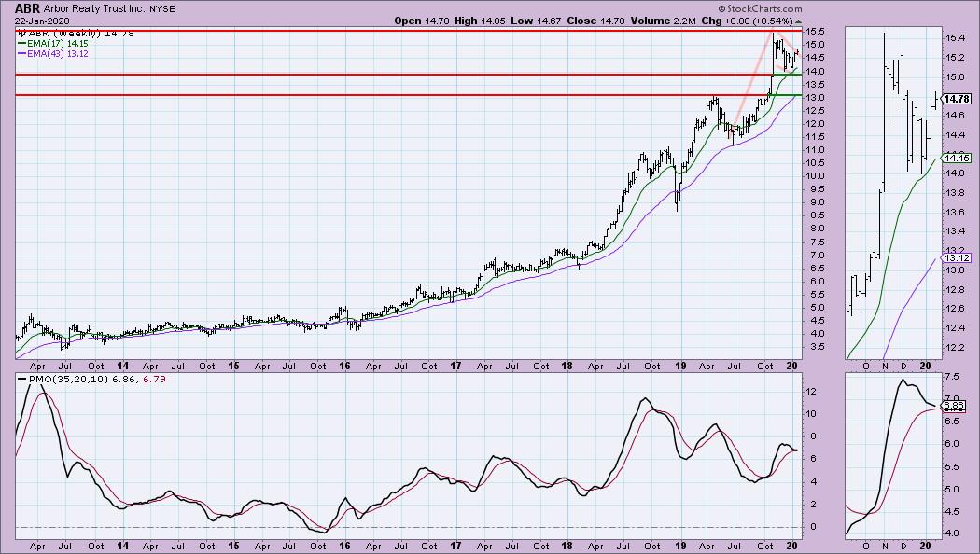Click the PMO(35,20,10) 6.86, 6.79 legend

97,379
